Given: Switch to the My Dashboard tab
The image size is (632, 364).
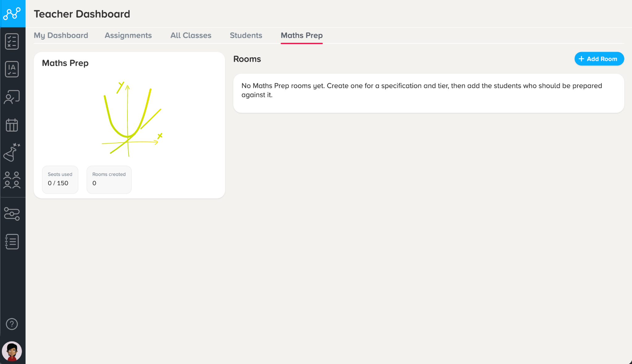Looking at the screenshot, I should click(x=61, y=35).
